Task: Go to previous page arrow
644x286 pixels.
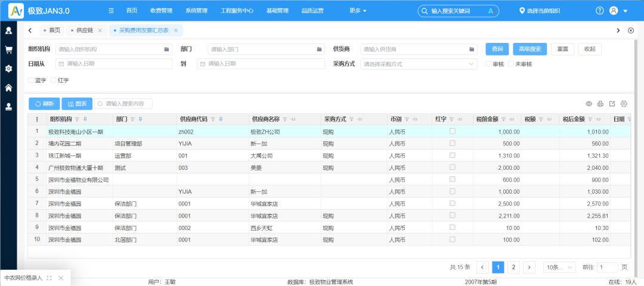Action: point(482,267)
